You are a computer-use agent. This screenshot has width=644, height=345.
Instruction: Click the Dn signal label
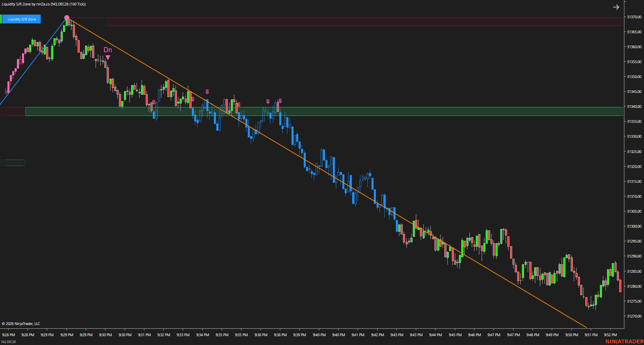point(108,50)
